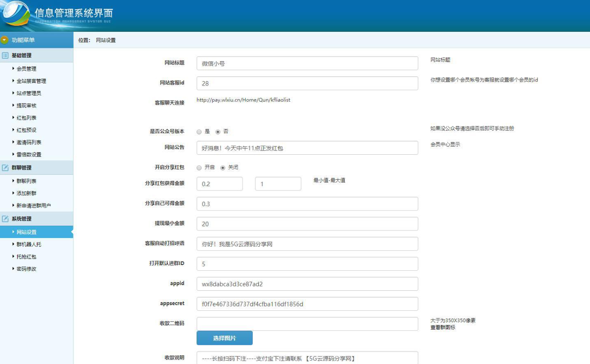Enable 开启 for 开启分享红包
The width and height of the screenshot is (590, 364).
pos(199,168)
